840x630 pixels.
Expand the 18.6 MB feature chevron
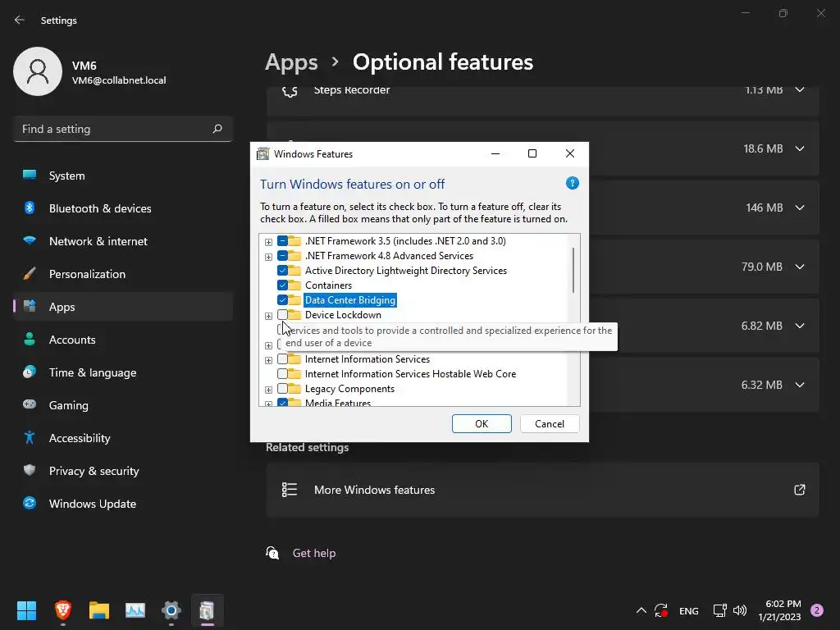(800, 148)
